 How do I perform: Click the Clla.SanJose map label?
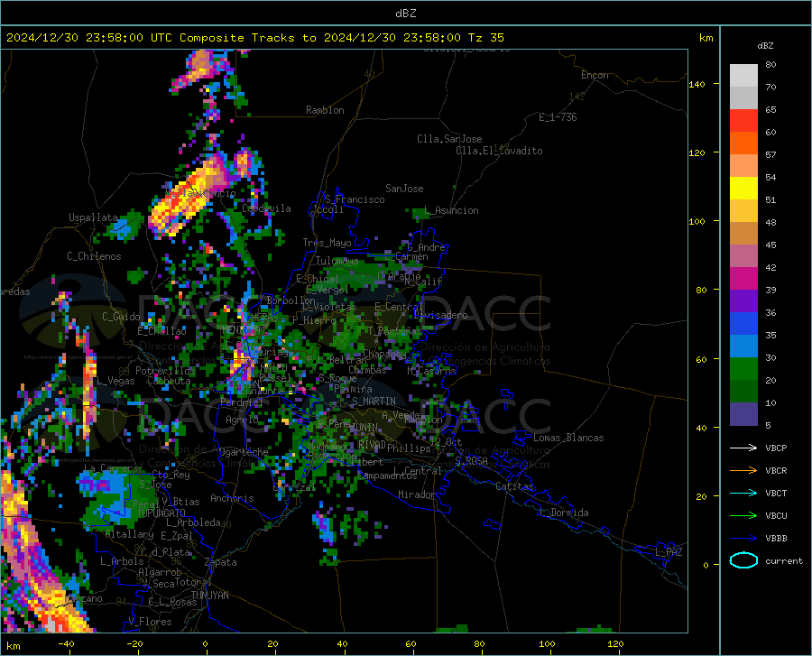pyautogui.click(x=449, y=139)
